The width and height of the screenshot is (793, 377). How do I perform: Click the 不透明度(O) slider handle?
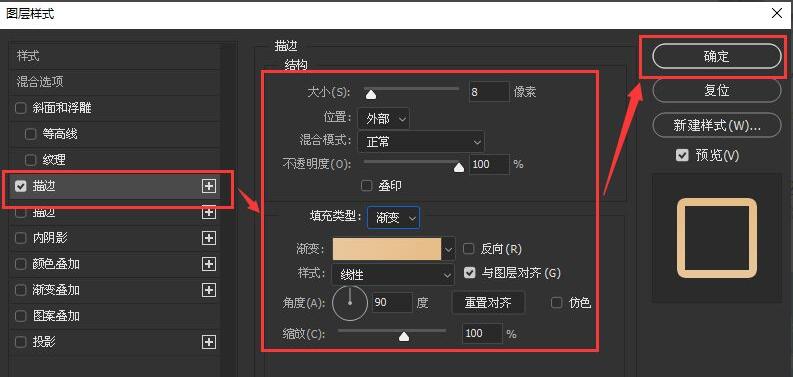[459, 167]
